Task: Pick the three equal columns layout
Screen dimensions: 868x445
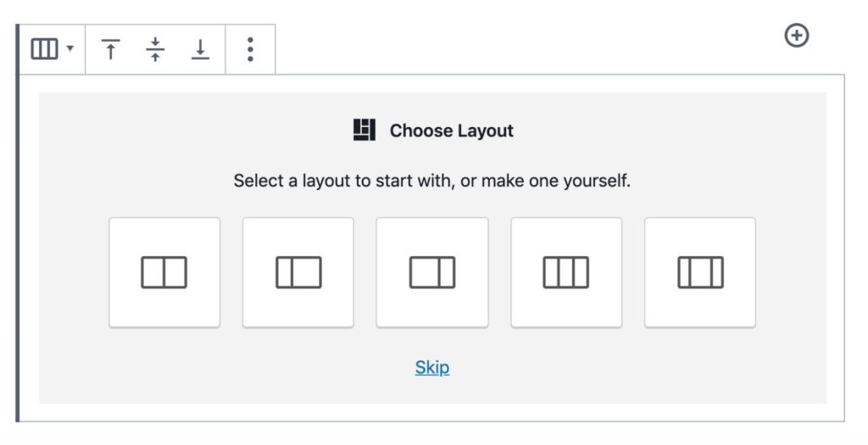Action: pyautogui.click(x=566, y=272)
